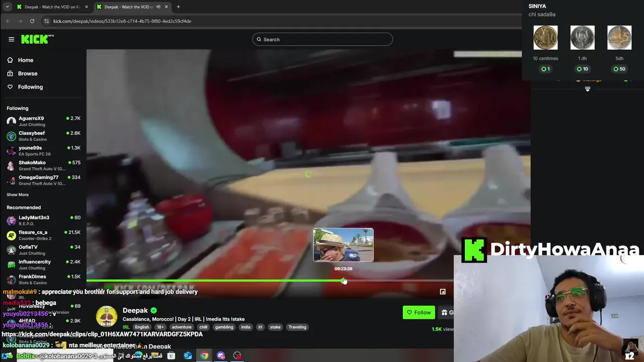Open influencercity recommended channel
This screenshot has height=362, width=644.
tap(43, 264)
